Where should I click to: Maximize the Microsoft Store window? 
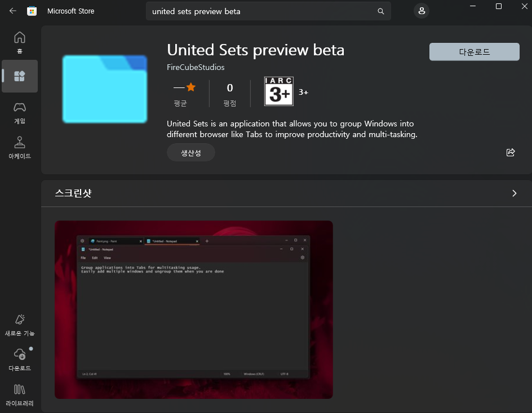click(x=499, y=6)
